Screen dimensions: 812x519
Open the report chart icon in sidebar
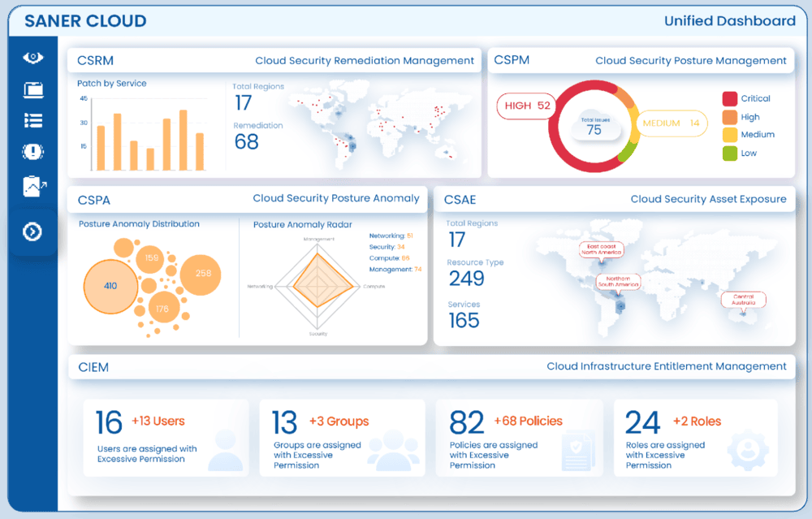[34, 186]
